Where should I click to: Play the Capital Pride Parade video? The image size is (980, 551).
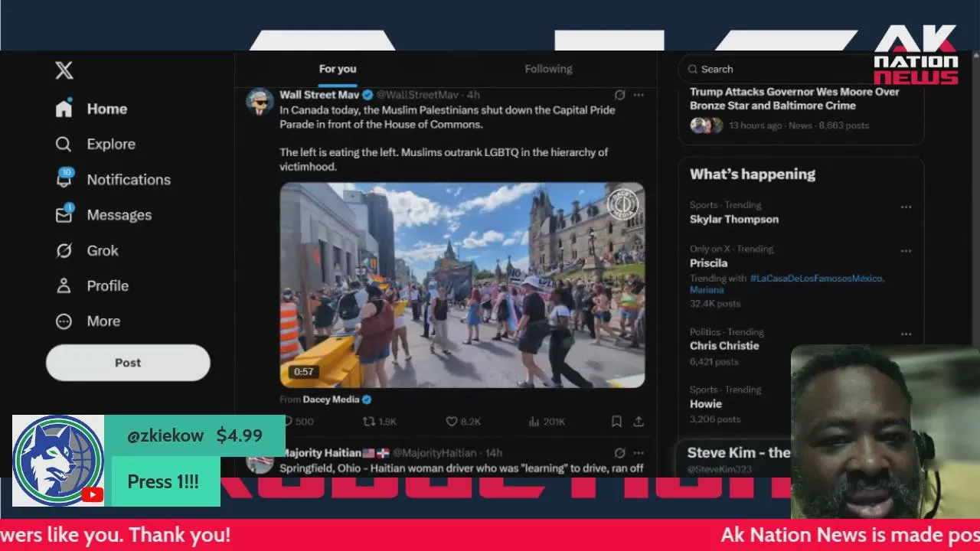point(462,285)
